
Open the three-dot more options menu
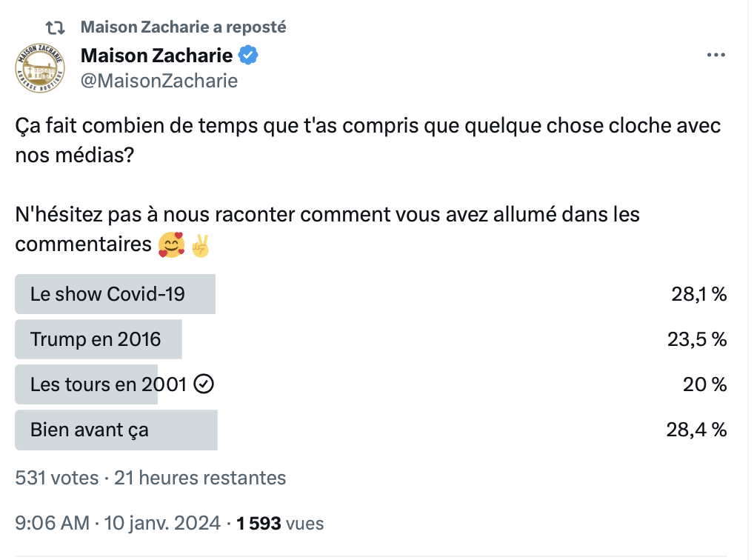coord(715,56)
